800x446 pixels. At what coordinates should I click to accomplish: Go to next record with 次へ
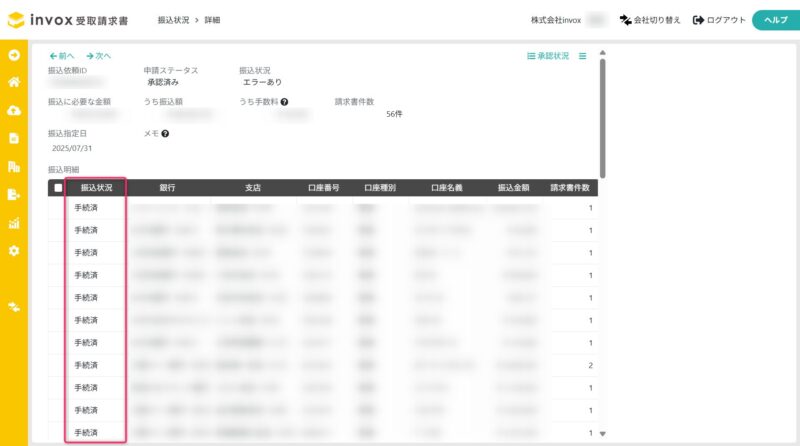(x=98, y=56)
